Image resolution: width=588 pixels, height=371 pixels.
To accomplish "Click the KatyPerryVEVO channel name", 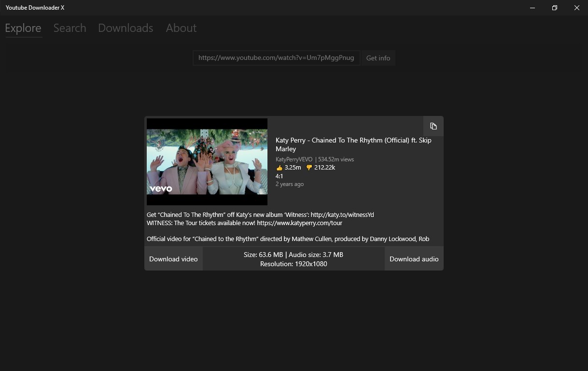I will tap(294, 159).
